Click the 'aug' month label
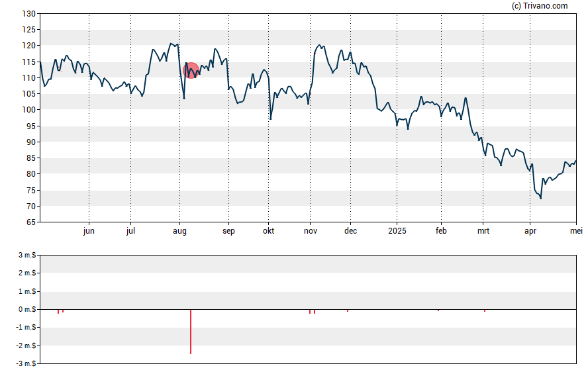The image size is (588, 374). tap(179, 231)
